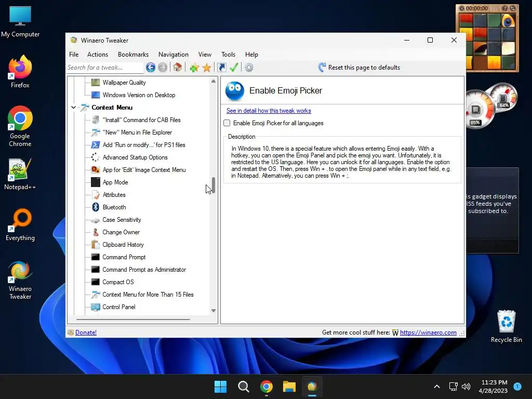Click Reset this page to defaults
This screenshot has width=532, height=399.
coord(359,68)
